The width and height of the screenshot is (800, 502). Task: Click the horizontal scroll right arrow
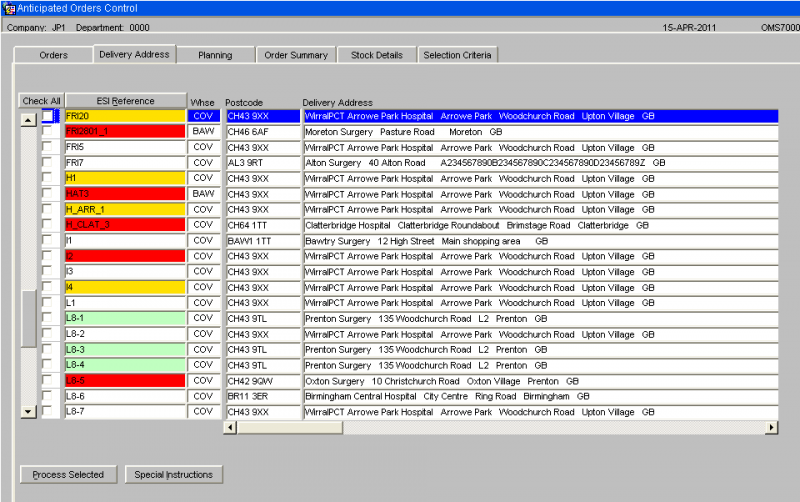(x=771, y=428)
